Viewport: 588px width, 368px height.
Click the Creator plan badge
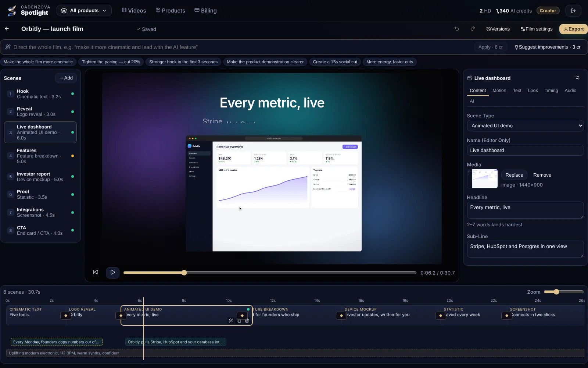pyautogui.click(x=548, y=11)
